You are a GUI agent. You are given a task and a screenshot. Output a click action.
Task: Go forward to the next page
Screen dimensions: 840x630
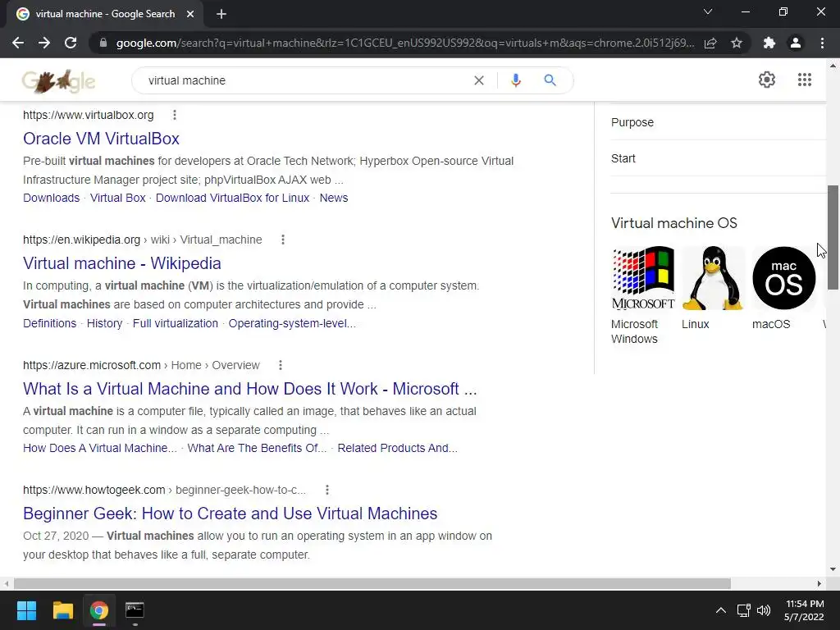(44, 43)
